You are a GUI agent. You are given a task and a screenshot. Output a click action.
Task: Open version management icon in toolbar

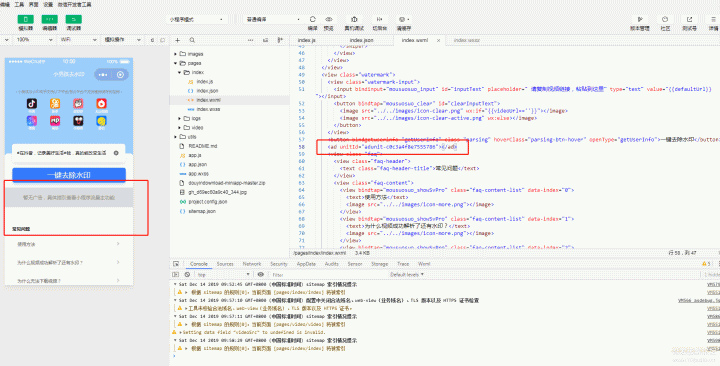[x=640, y=19]
